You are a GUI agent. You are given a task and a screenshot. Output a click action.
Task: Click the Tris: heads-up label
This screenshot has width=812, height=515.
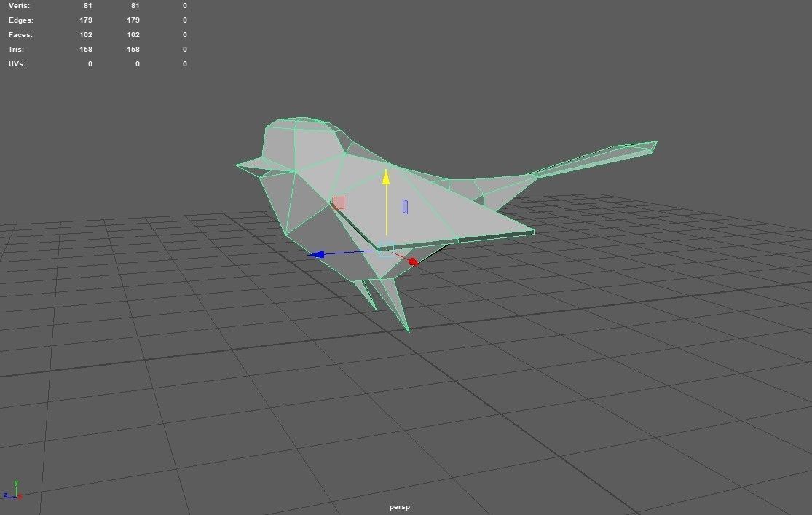(16, 50)
